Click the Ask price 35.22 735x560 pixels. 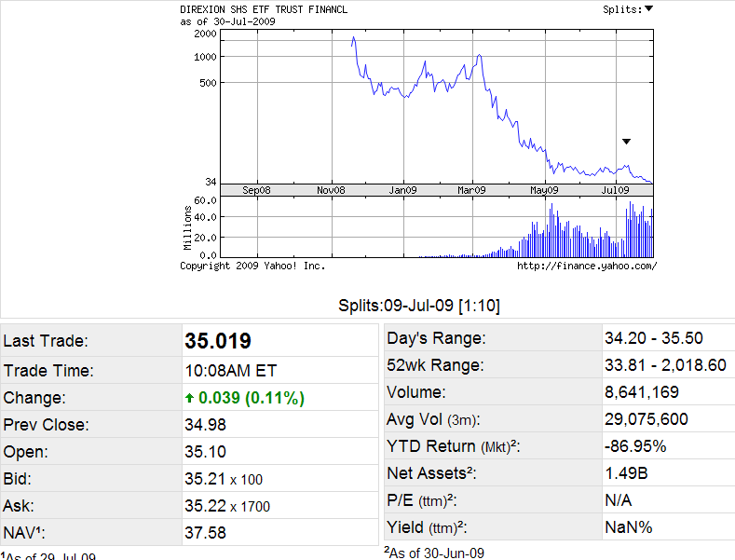205,506
